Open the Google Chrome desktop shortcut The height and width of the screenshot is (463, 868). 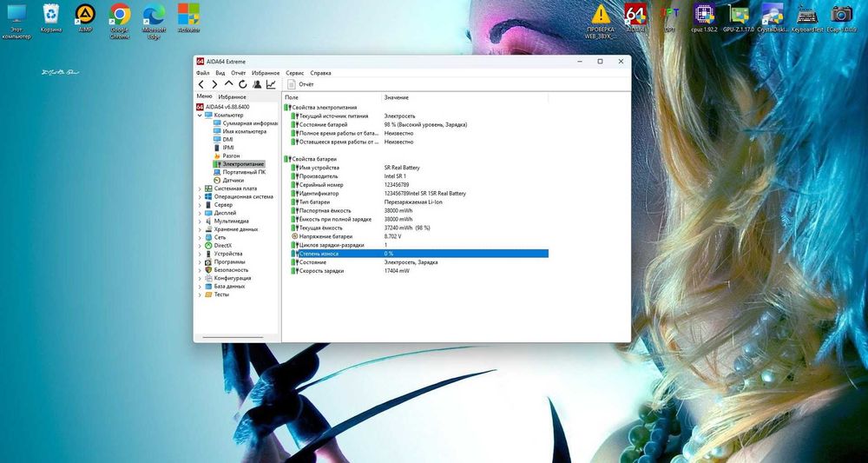click(x=120, y=21)
